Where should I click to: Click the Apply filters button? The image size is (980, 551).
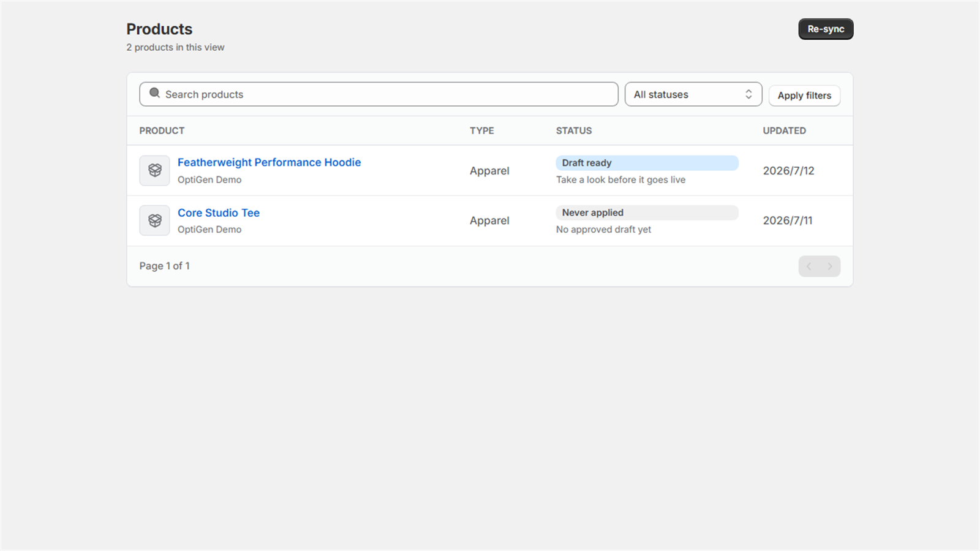[804, 96]
